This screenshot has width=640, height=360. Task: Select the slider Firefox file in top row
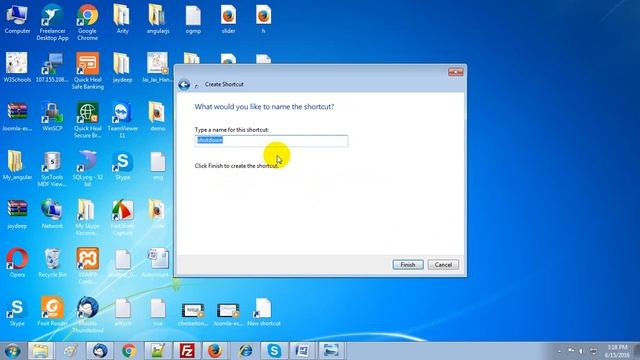coord(228,20)
